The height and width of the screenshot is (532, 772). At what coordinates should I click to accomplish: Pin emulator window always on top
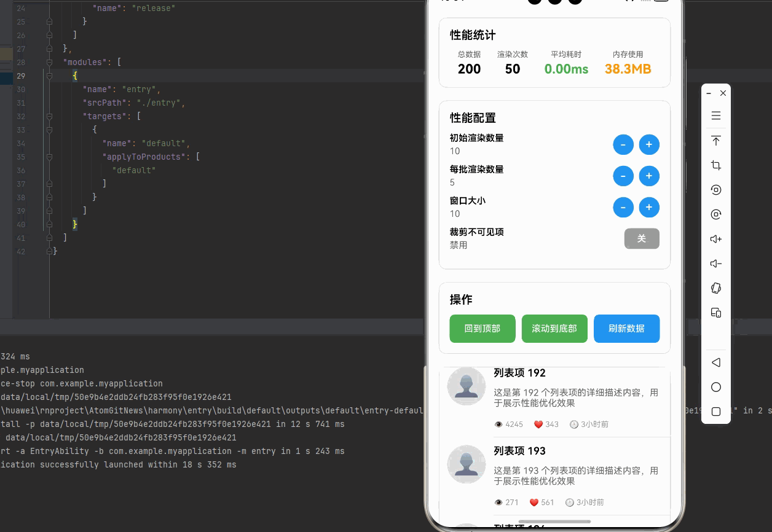715,141
